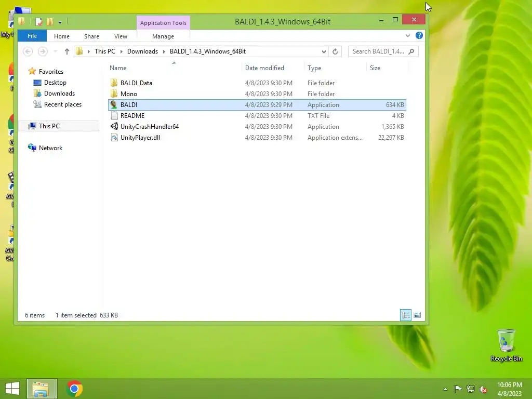Select the README text file icon
Image resolution: width=532 pixels, height=399 pixels.
pyautogui.click(x=114, y=115)
